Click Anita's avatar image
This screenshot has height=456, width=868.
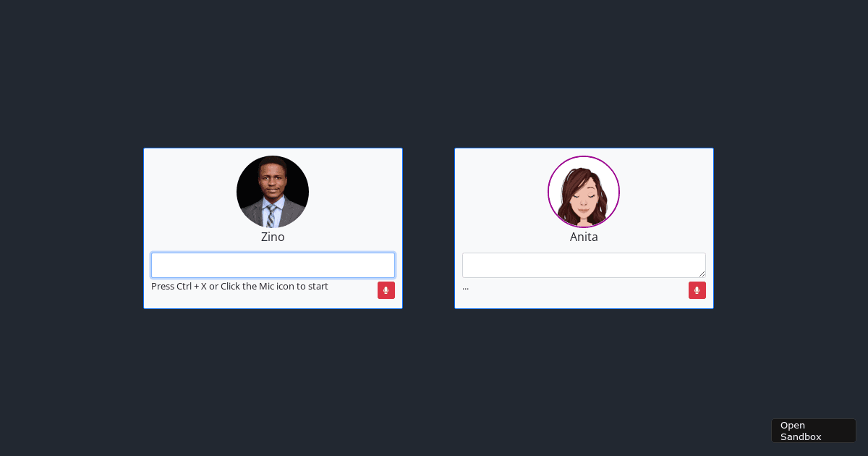tap(584, 192)
